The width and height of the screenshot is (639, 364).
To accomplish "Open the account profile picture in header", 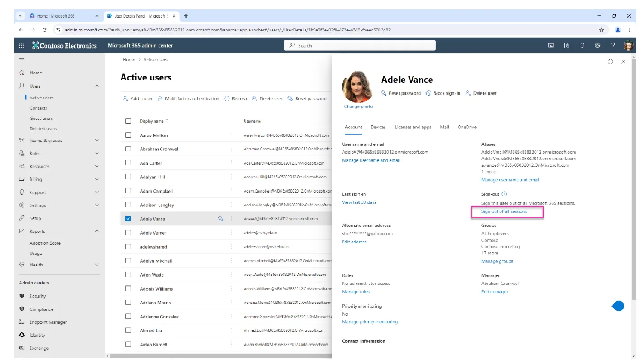I will (629, 45).
